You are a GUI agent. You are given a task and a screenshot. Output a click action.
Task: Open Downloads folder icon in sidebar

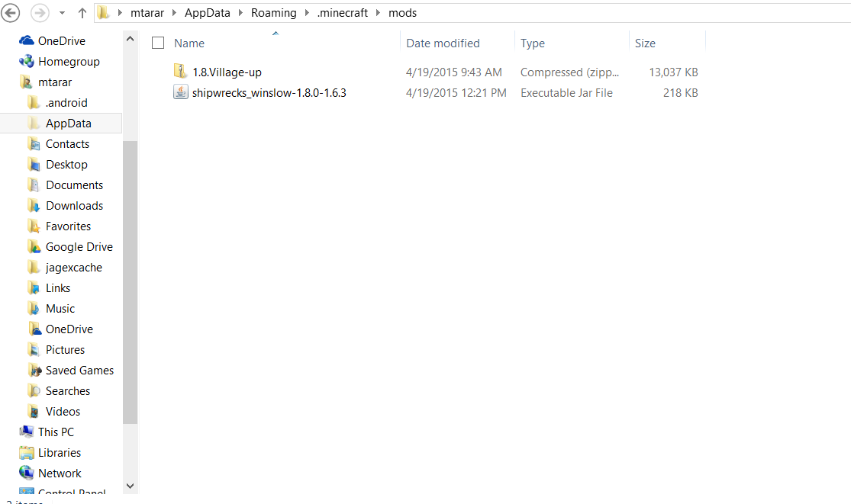tap(34, 206)
